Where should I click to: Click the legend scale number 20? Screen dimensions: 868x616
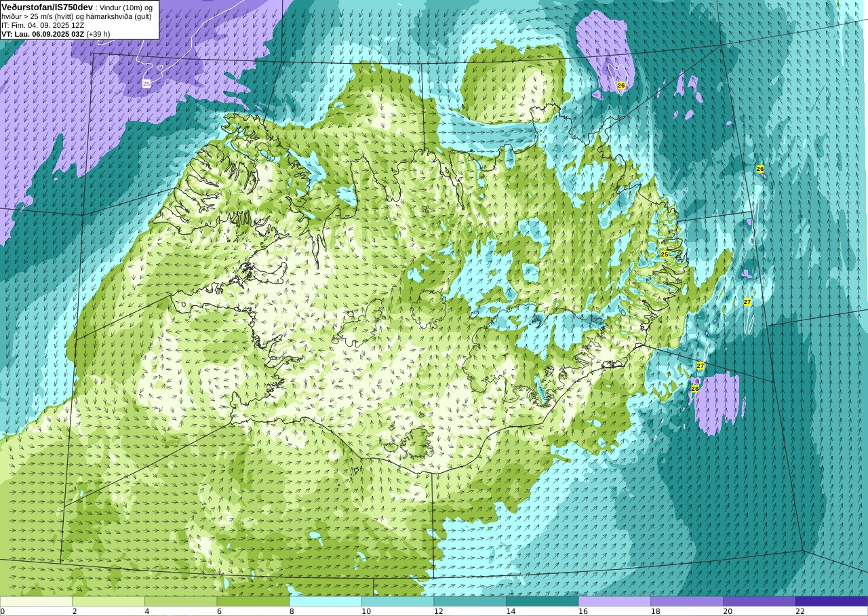point(728,611)
